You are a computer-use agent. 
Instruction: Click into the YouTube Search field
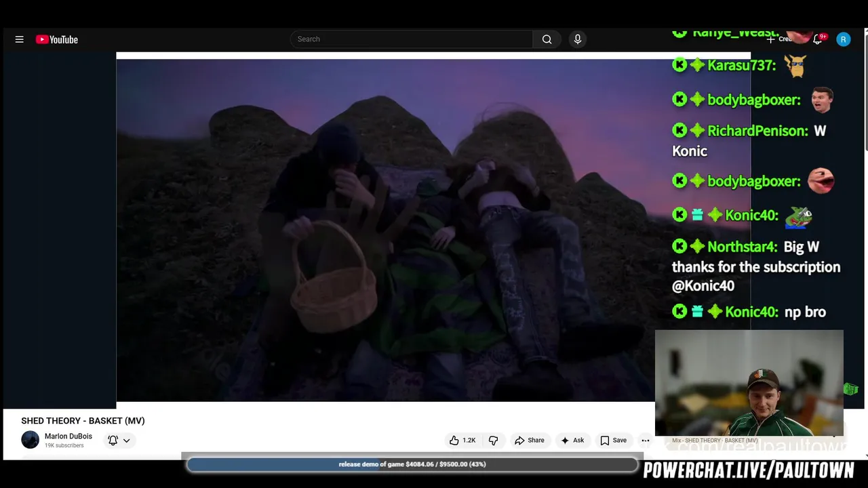[x=412, y=39]
